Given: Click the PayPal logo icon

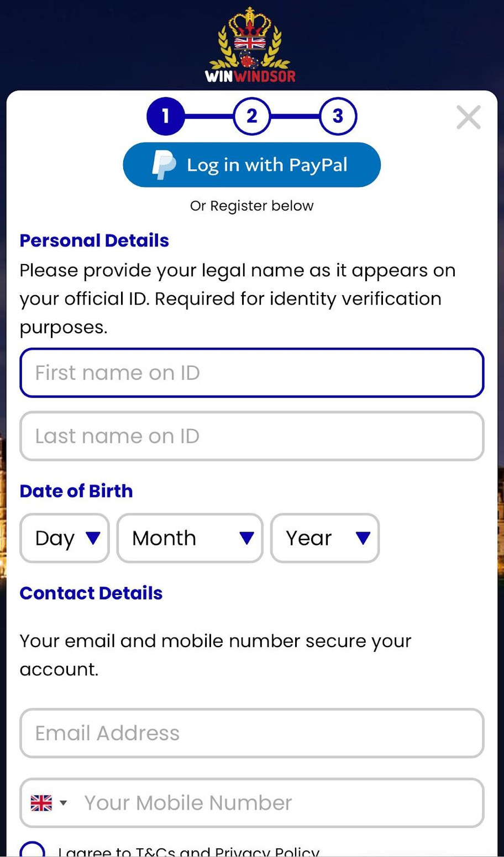Looking at the screenshot, I should pos(164,165).
